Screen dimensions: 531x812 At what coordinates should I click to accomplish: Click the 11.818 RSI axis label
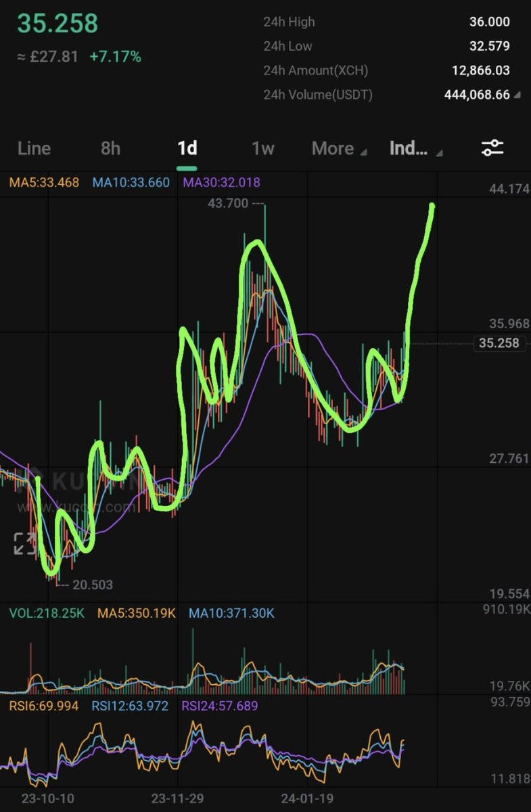[509, 779]
